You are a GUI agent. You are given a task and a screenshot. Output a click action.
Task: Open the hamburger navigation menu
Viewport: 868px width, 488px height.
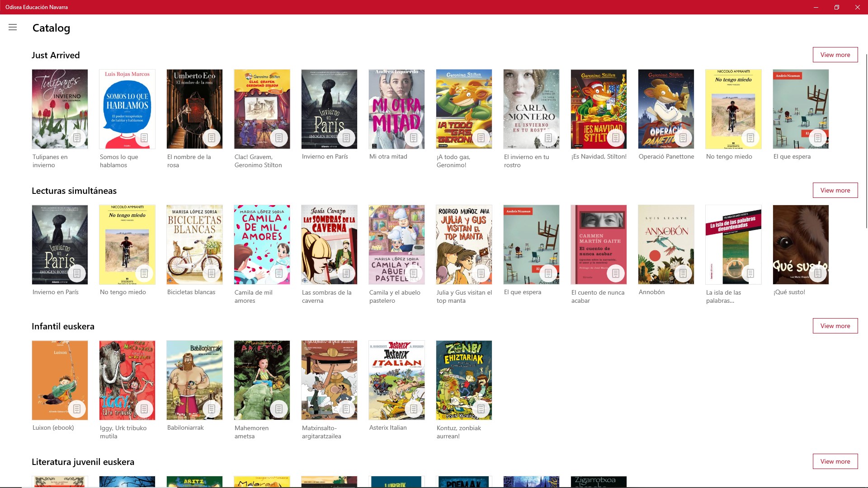(x=13, y=28)
